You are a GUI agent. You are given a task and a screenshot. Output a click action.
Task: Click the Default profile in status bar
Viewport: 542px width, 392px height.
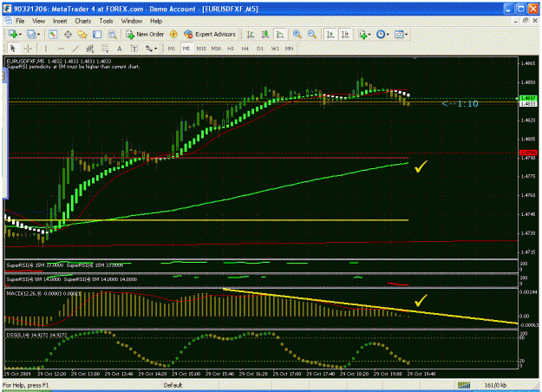point(173,385)
